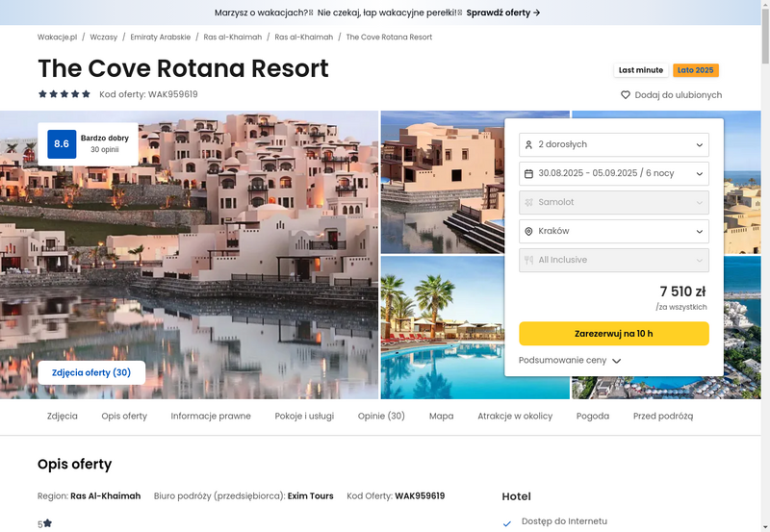The image size is (770, 532).
Task: Click the location pin icon beside Kraków
Action: 528,231
